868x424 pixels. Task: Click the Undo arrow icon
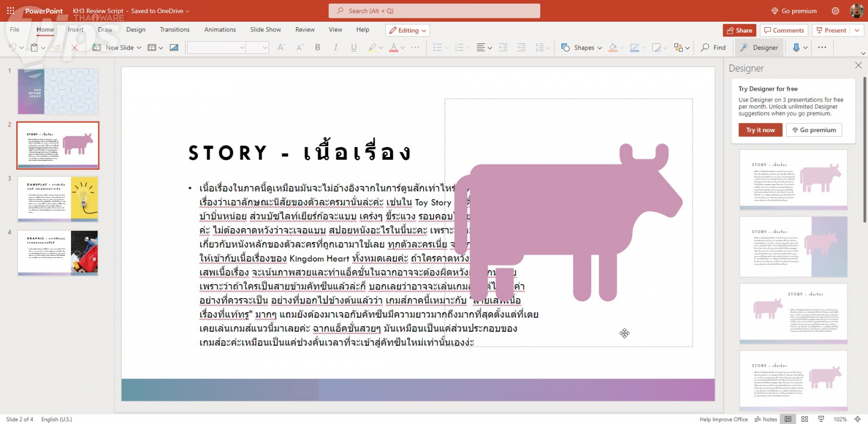(13, 48)
